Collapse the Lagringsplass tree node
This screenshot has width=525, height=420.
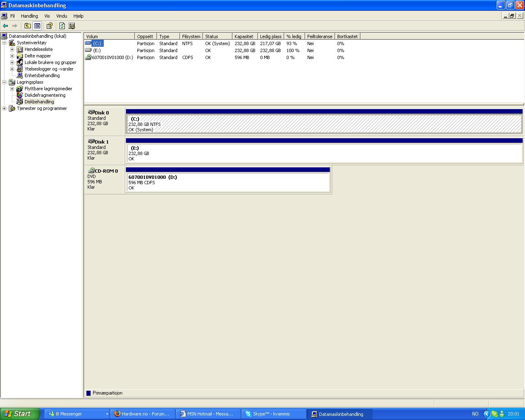[5, 82]
